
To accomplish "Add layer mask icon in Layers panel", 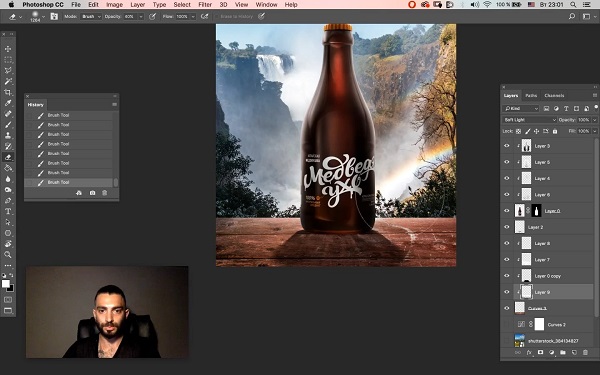I will point(540,352).
